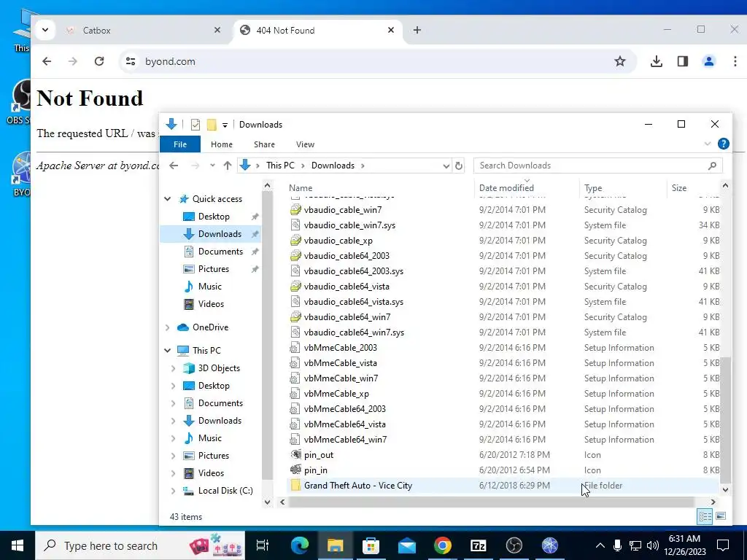Switch to details view layout icon
This screenshot has width=747, height=560.
coord(705,516)
